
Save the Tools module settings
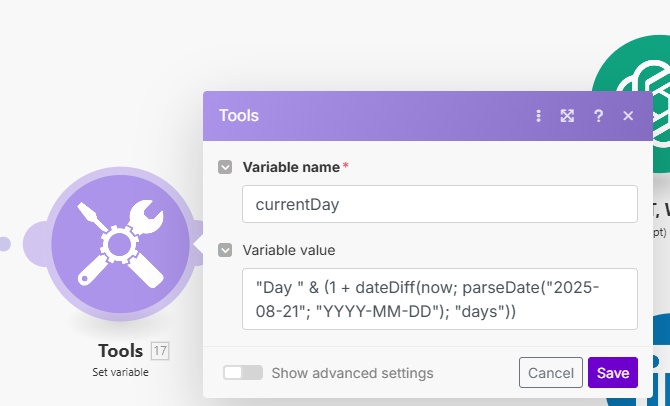pos(612,373)
